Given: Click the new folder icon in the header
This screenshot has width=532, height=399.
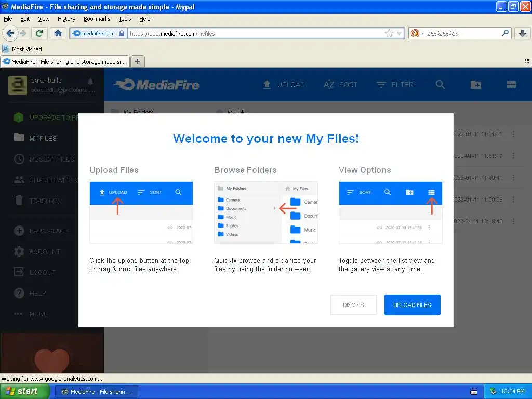Looking at the screenshot, I should [x=476, y=85].
